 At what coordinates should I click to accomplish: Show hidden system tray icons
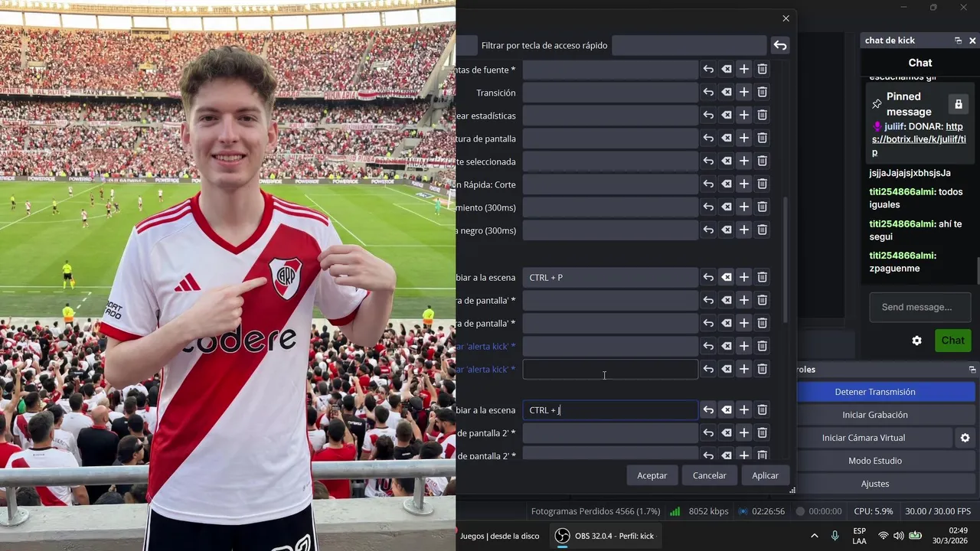[x=814, y=536]
